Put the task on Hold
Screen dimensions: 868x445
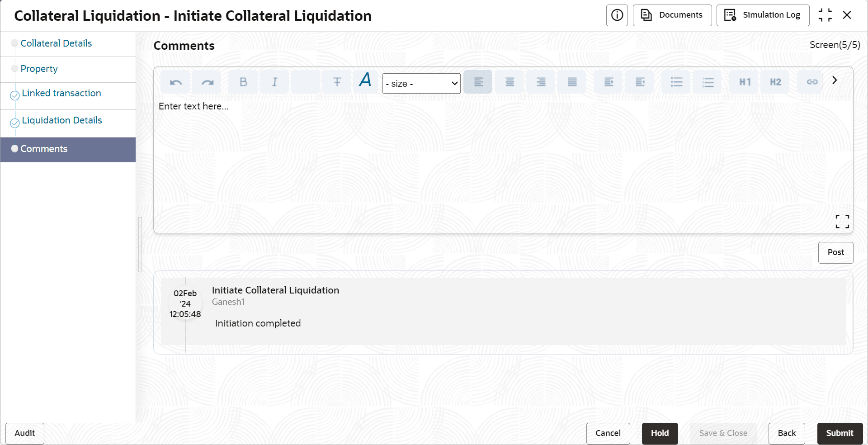[660, 433]
